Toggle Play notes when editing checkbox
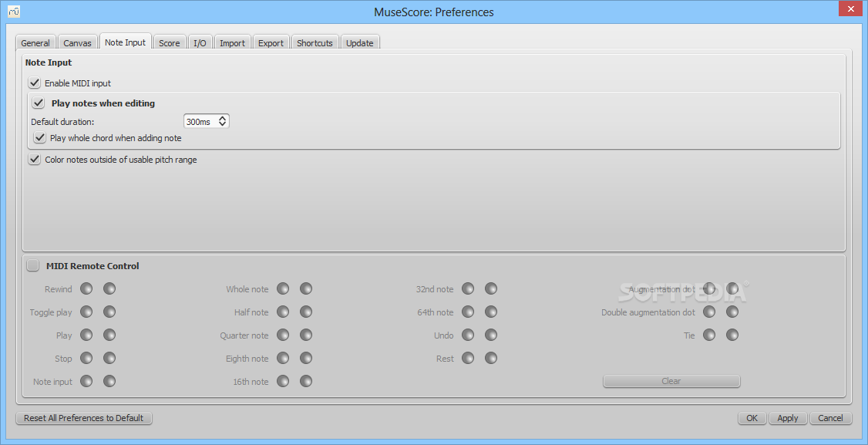The width and height of the screenshot is (868, 445). click(39, 103)
